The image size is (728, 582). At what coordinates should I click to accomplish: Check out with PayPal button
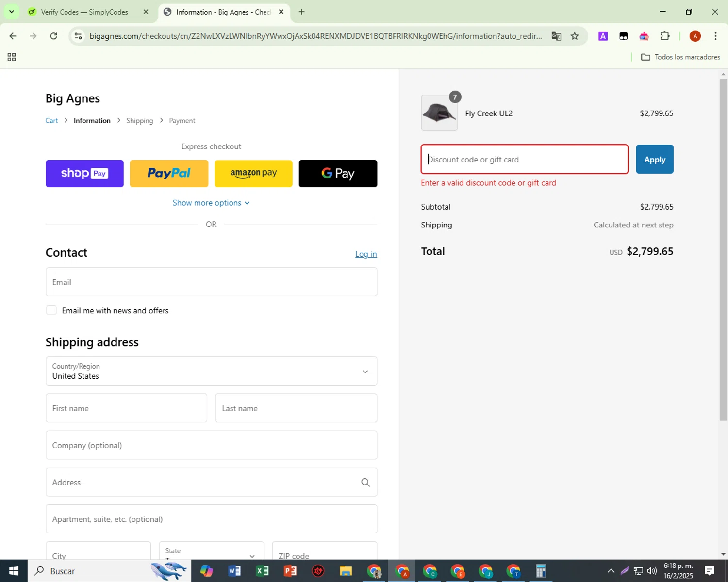pos(169,174)
